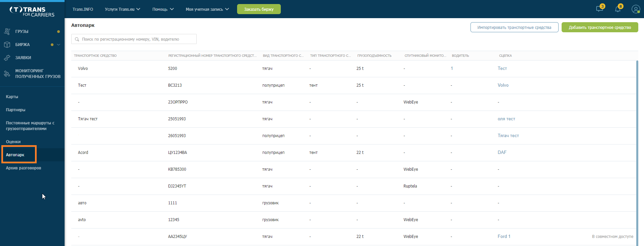This screenshot has height=246, width=644.
Task: Click the СЦЕПКА column header
Action: (505, 56)
